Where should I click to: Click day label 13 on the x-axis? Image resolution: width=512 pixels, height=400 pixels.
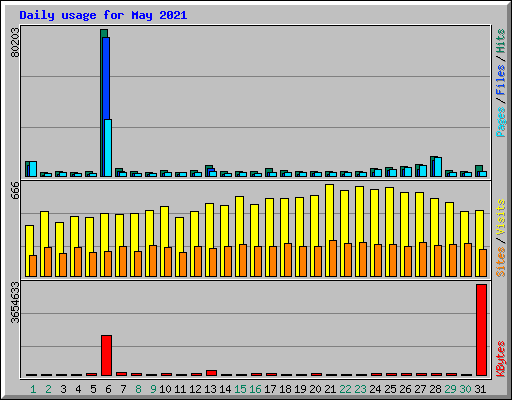(x=210, y=389)
